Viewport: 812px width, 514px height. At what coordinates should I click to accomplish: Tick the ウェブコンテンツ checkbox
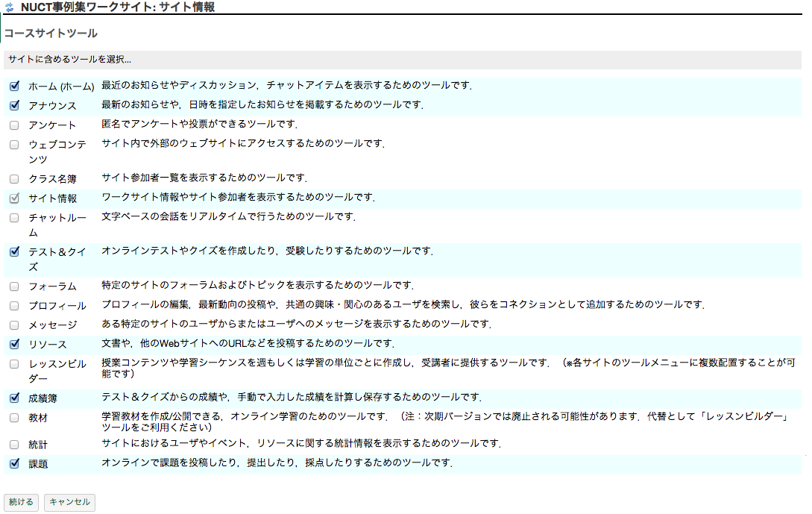14,145
